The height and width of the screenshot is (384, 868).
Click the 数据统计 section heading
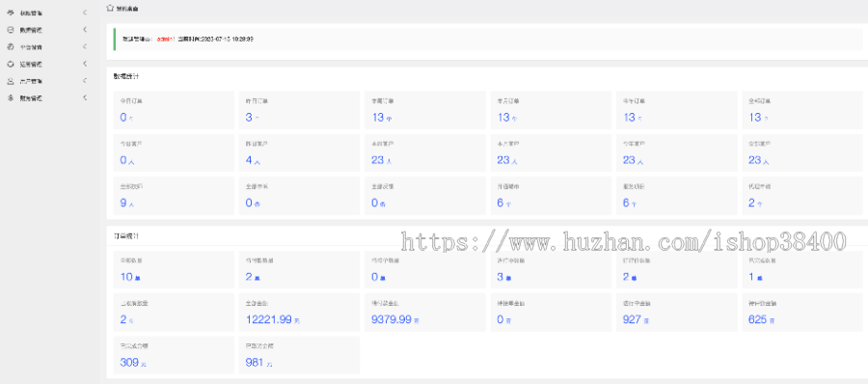pos(125,76)
